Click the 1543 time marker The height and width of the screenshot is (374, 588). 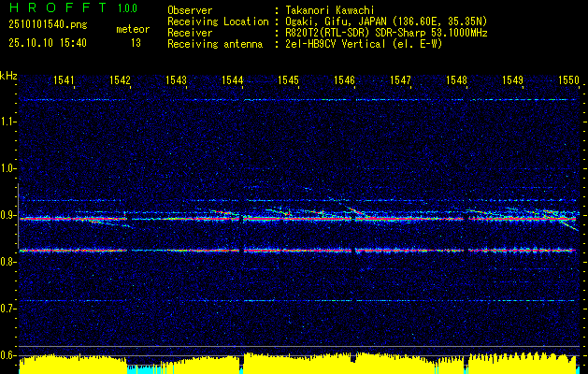(x=176, y=79)
